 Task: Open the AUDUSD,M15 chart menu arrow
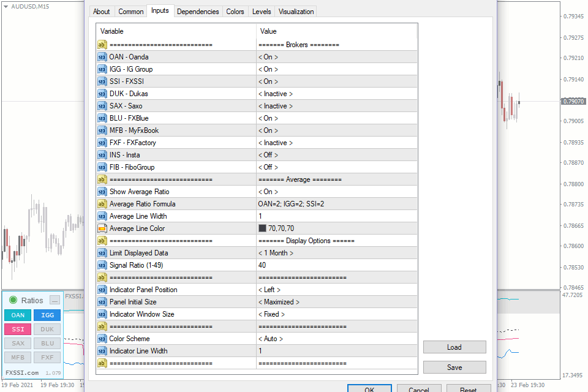pos(6,6)
